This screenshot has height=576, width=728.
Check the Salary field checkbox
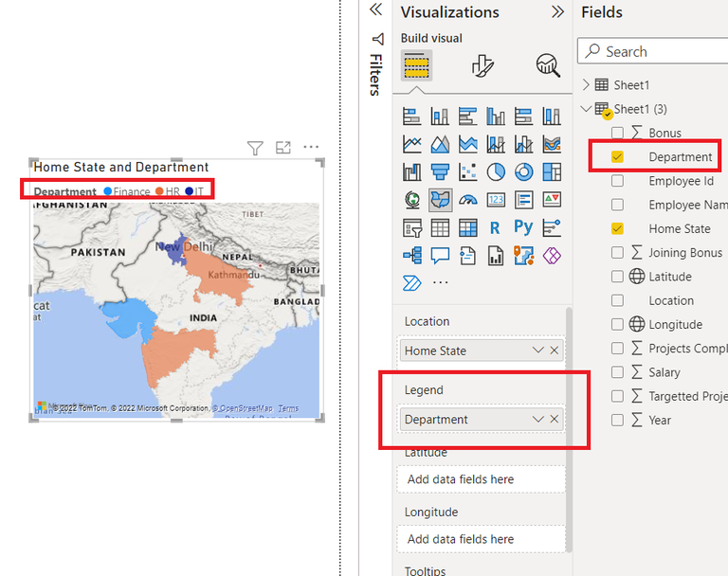coord(617,372)
